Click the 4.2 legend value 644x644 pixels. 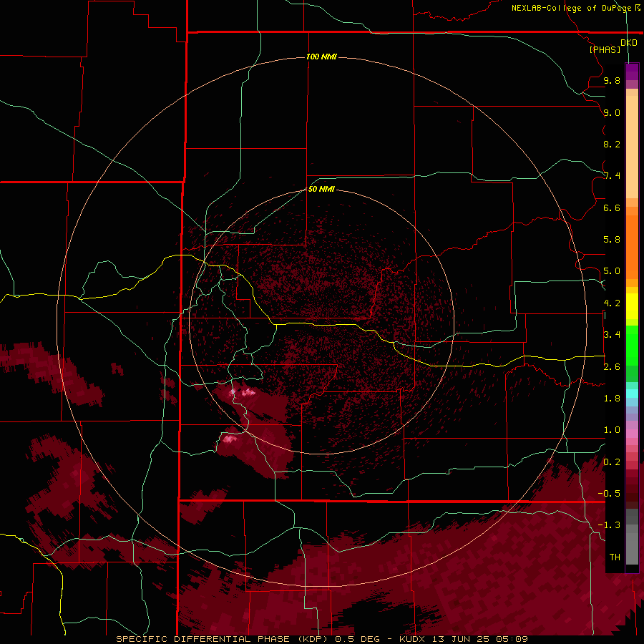pos(612,303)
